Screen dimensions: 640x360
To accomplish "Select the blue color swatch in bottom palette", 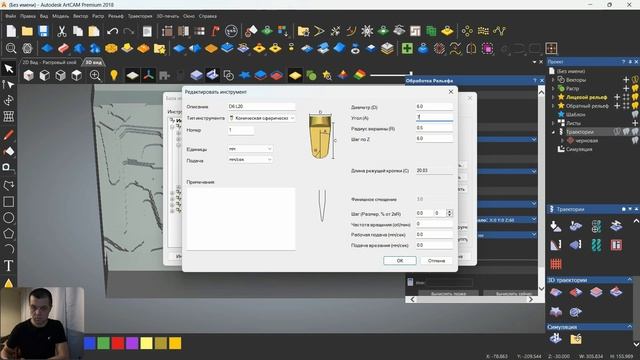I will [x=90, y=343].
